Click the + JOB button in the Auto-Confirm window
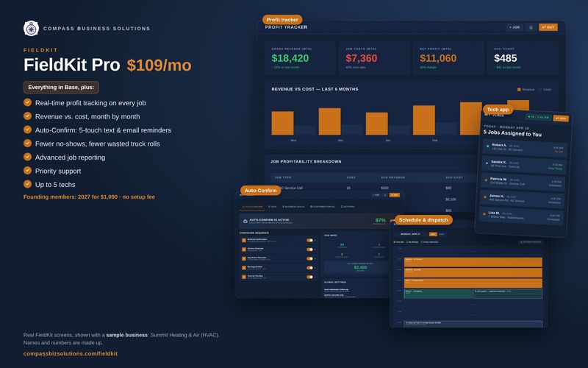The width and height of the screenshot is (588, 368). pos(376,195)
